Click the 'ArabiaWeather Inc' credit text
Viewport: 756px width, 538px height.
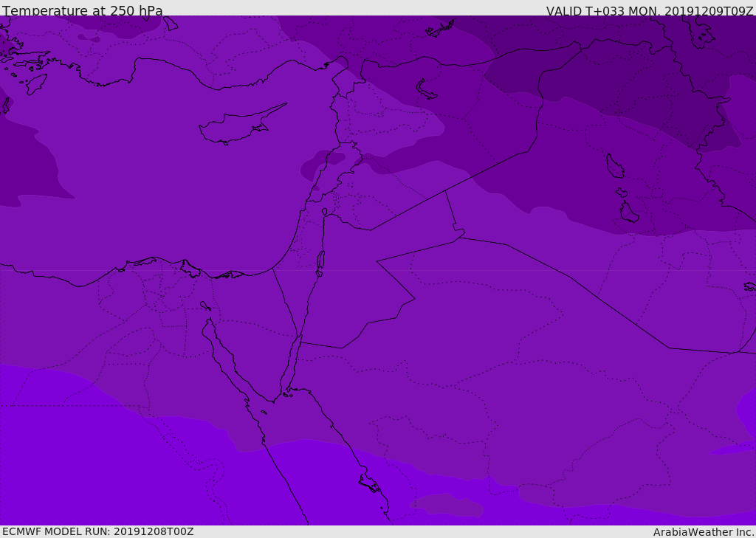tap(704, 532)
